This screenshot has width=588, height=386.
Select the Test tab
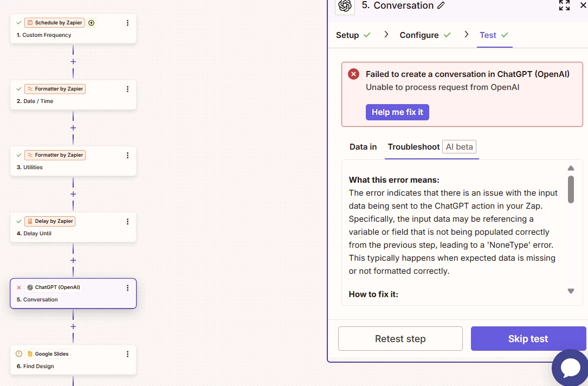click(x=494, y=35)
